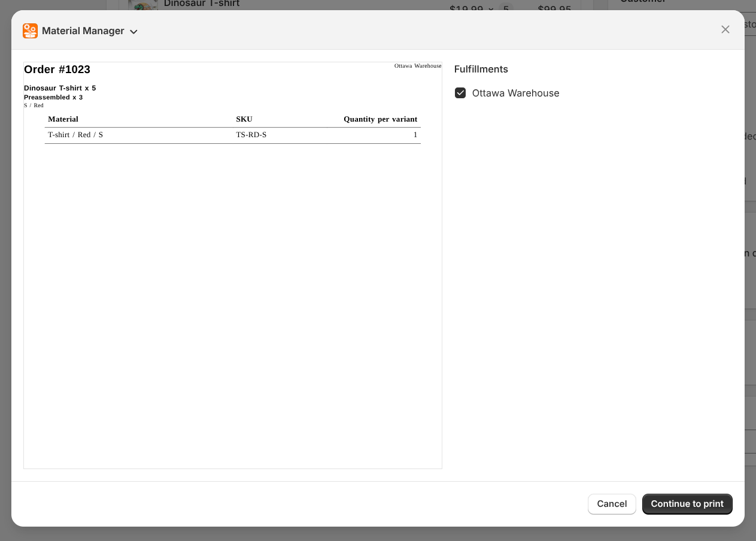
Task: Click the Fulfillments section heading
Action: (481, 69)
